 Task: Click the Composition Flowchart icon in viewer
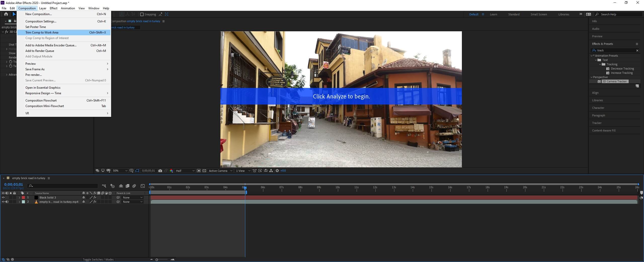tap(271, 171)
